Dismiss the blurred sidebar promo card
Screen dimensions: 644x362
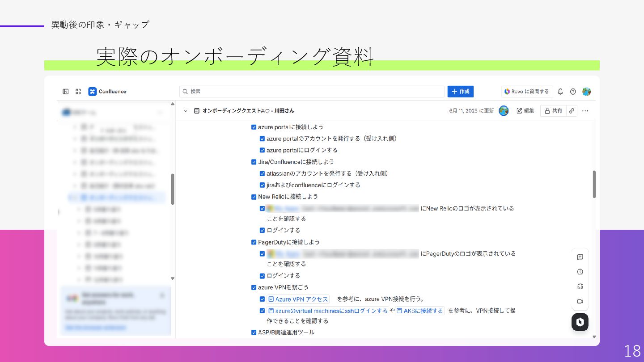tap(162, 295)
